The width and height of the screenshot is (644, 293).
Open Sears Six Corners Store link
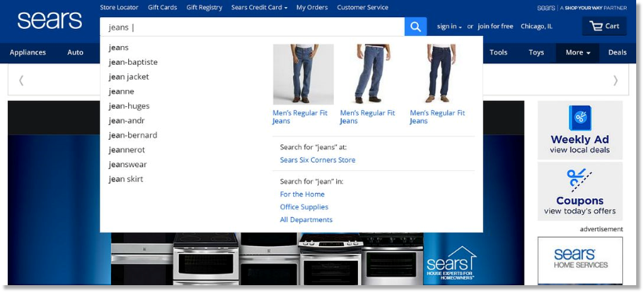pos(317,160)
